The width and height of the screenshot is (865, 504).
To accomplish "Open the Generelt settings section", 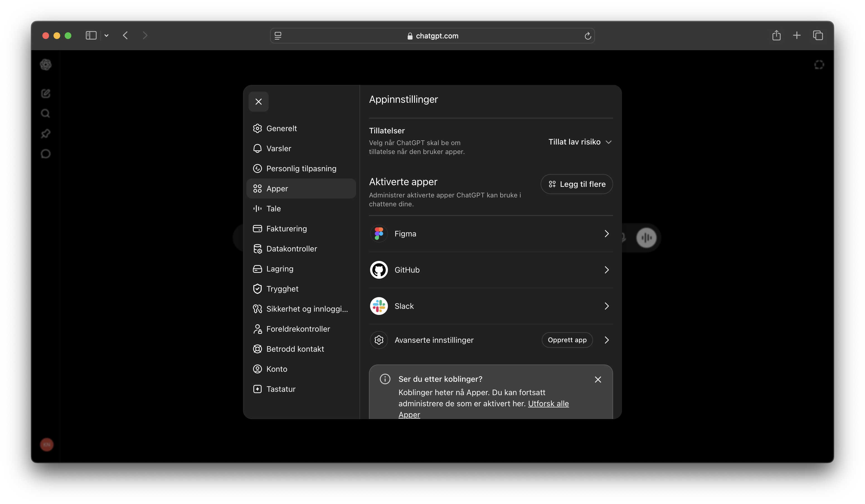I will (x=301, y=128).
